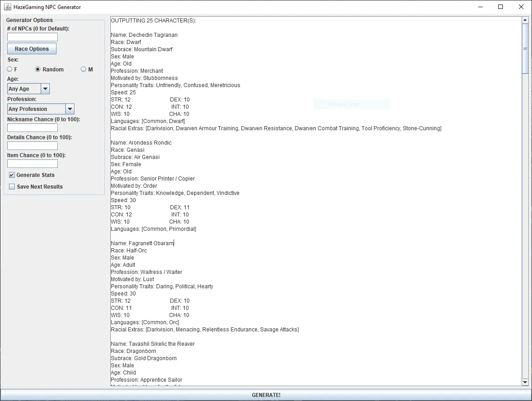Click 'Subrace: Air Genasi' line

tap(135, 157)
